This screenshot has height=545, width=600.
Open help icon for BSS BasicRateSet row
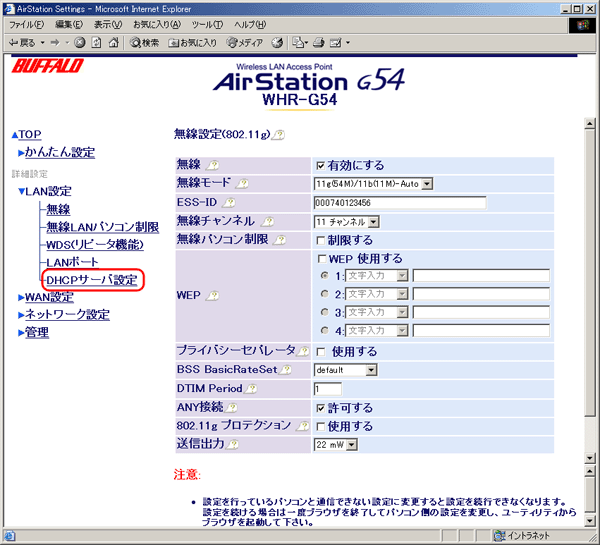pyautogui.click(x=285, y=370)
